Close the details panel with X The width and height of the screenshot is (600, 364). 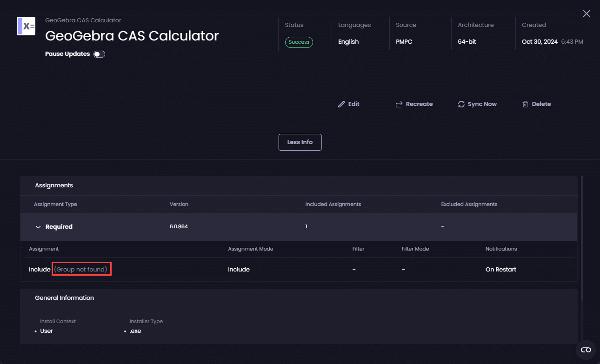[587, 14]
